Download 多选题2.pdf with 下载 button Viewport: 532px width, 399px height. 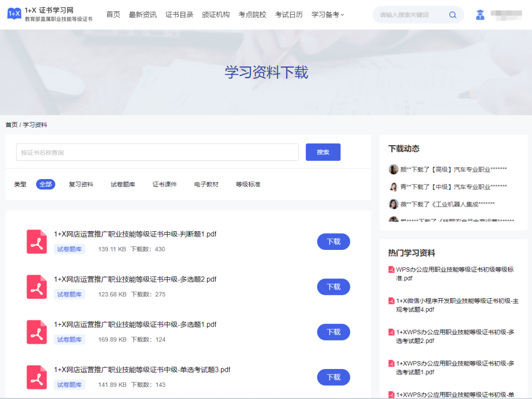pyautogui.click(x=333, y=287)
